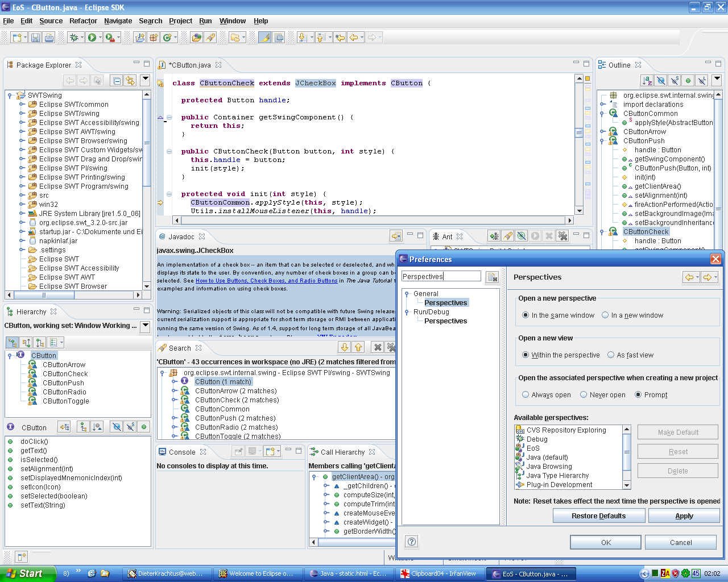728x582 pixels.
Task: Click the Last Edit Location icon
Action: pyautogui.click(x=340, y=38)
